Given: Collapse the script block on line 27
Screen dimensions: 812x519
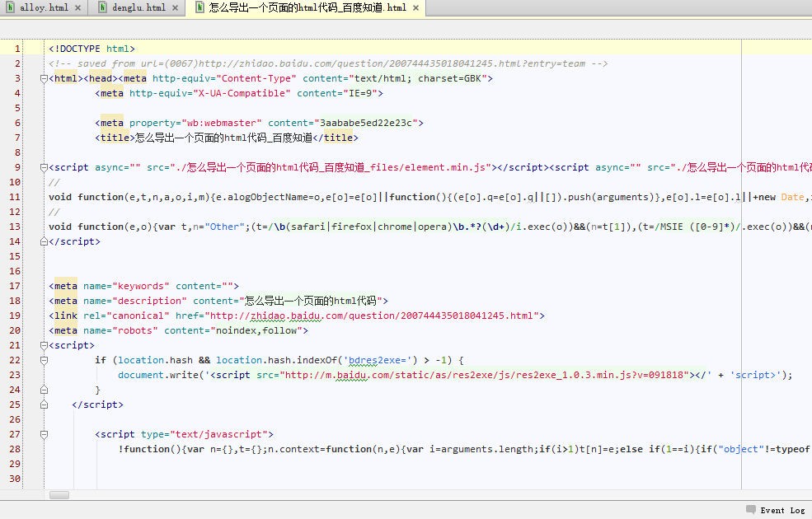Looking at the screenshot, I should tap(44, 435).
